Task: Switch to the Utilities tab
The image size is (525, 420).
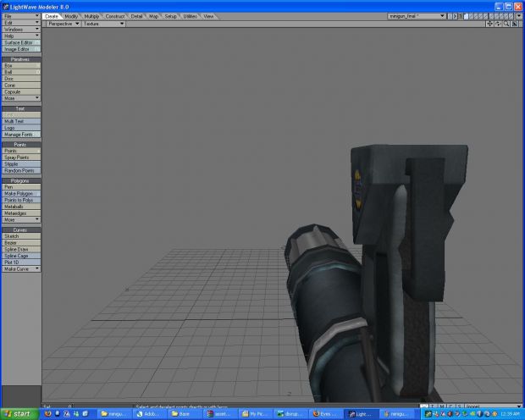Action: (190, 16)
